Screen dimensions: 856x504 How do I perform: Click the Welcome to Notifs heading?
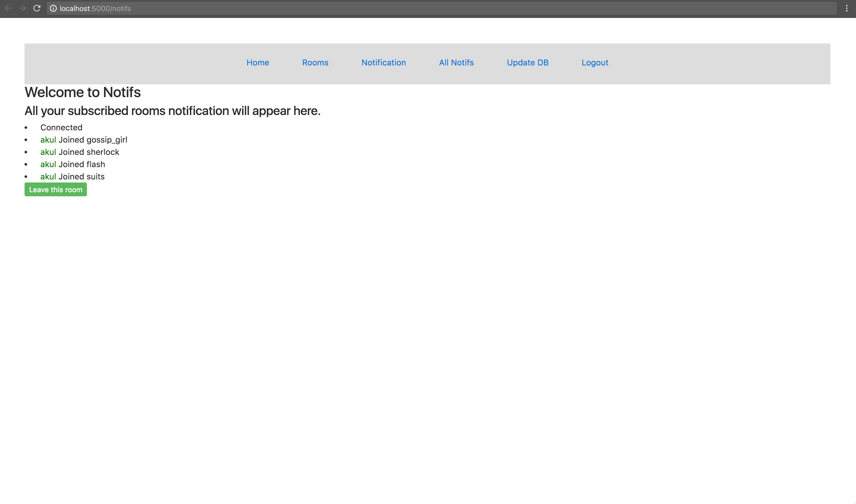click(x=83, y=92)
